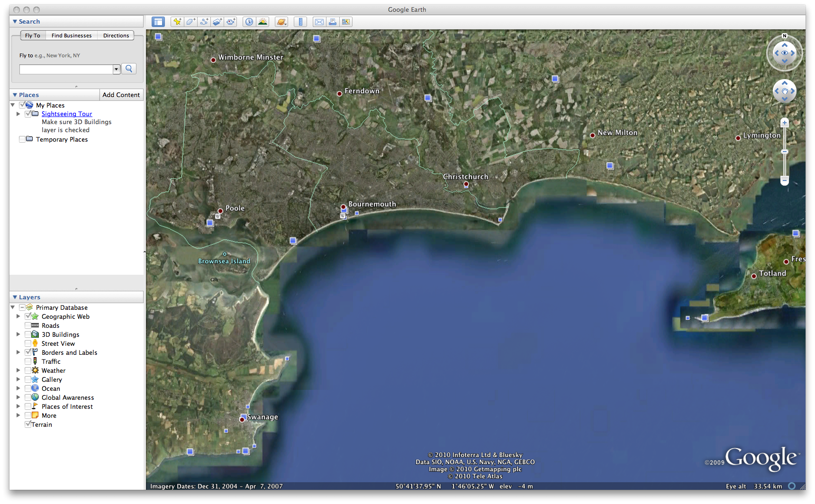Click the north-up N compass marker
Image resolution: width=815 pixels, height=504 pixels.
click(x=785, y=36)
